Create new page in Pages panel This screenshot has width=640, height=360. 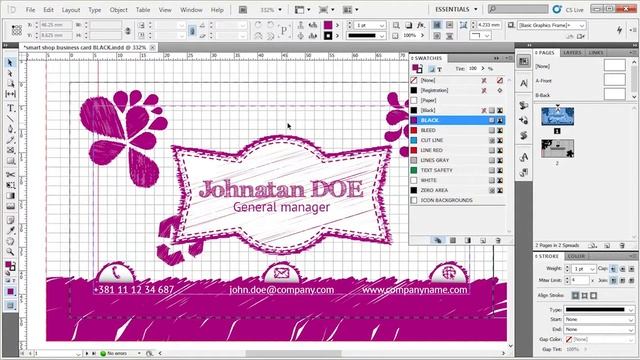pos(607,245)
